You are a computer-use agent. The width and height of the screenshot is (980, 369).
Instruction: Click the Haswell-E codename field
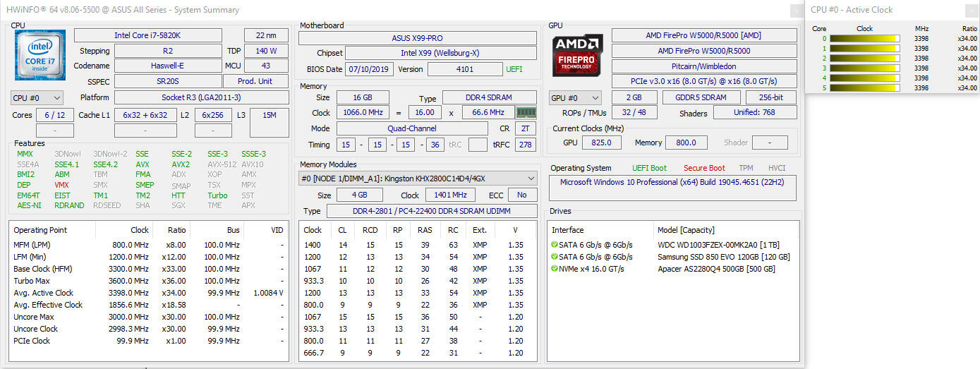click(x=167, y=66)
